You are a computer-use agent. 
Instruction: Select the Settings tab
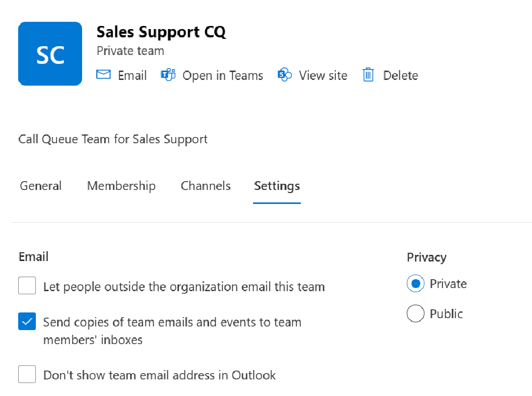[x=276, y=186]
